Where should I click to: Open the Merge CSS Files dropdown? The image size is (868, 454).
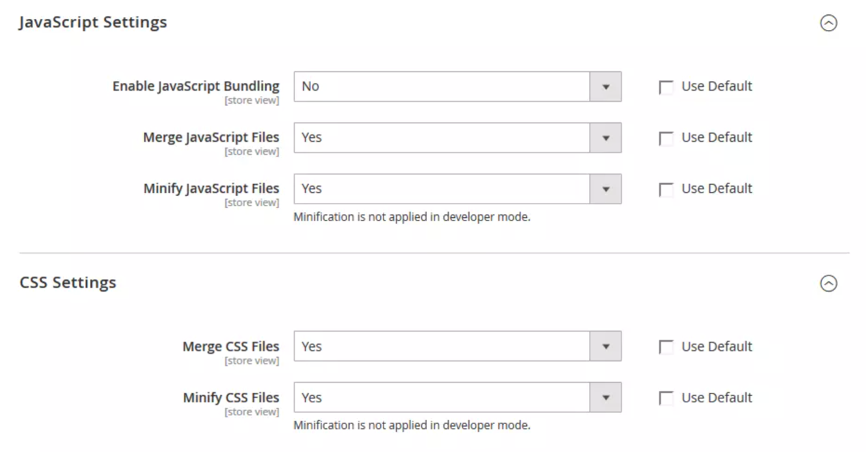coord(437,346)
